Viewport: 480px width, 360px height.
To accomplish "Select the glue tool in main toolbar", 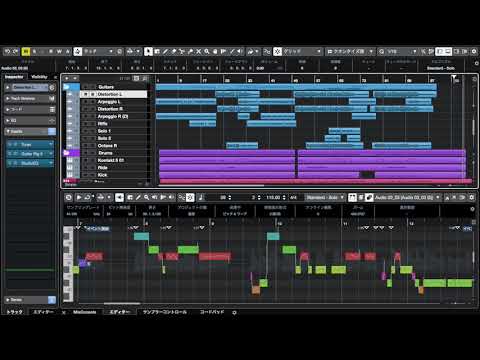I will coord(190,51).
